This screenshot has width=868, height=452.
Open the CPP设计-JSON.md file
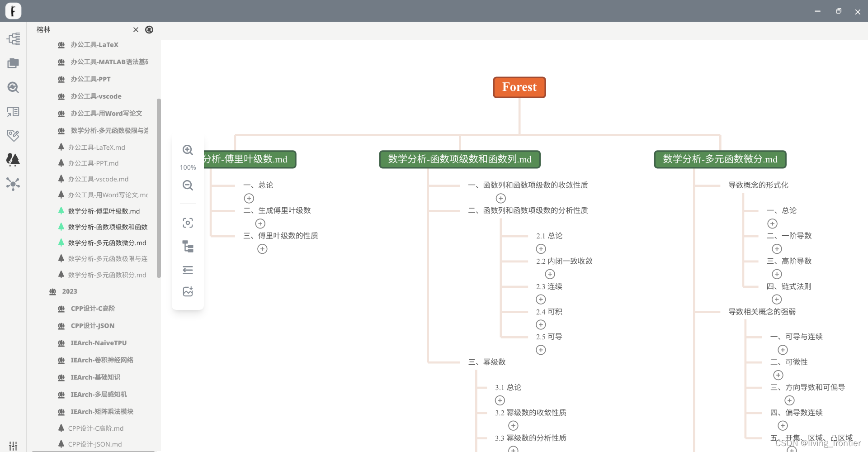coord(94,444)
